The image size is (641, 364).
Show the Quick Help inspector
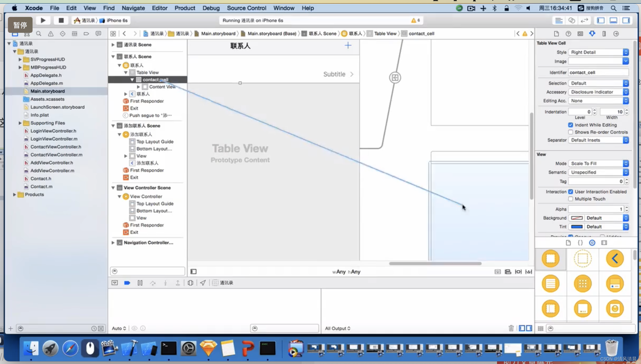point(568,34)
